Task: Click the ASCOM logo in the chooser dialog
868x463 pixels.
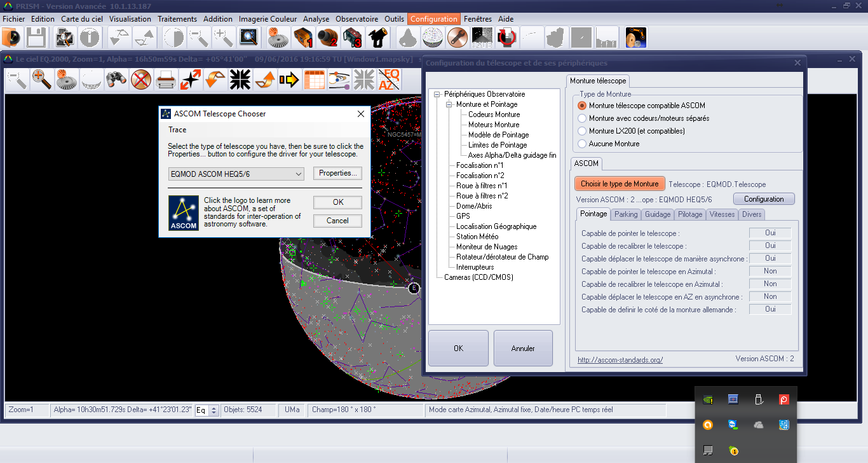Action: click(184, 213)
